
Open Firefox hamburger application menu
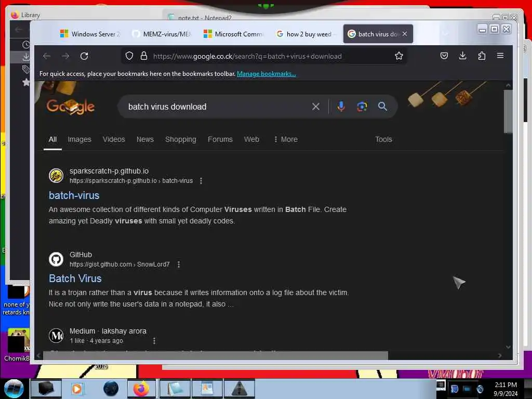tap(500, 56)
